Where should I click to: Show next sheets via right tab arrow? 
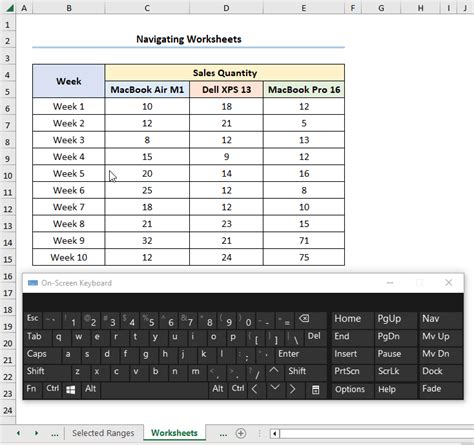tap(36, 433)
